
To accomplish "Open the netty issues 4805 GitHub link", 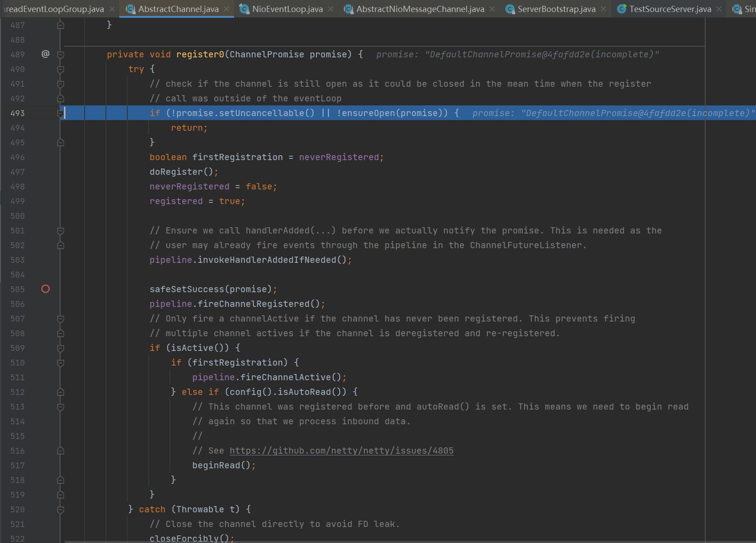I will coord(341,450).
